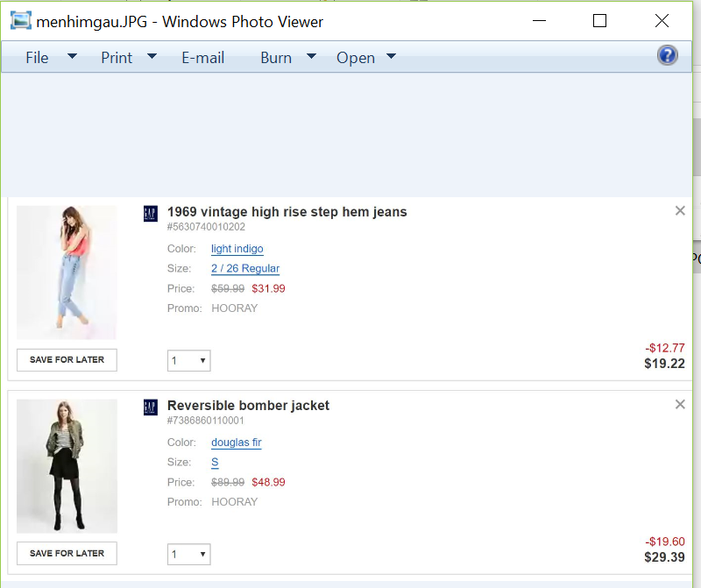Change the bomber jacket size S link
This screenshot has height=588, width=701.
point(215,462)
